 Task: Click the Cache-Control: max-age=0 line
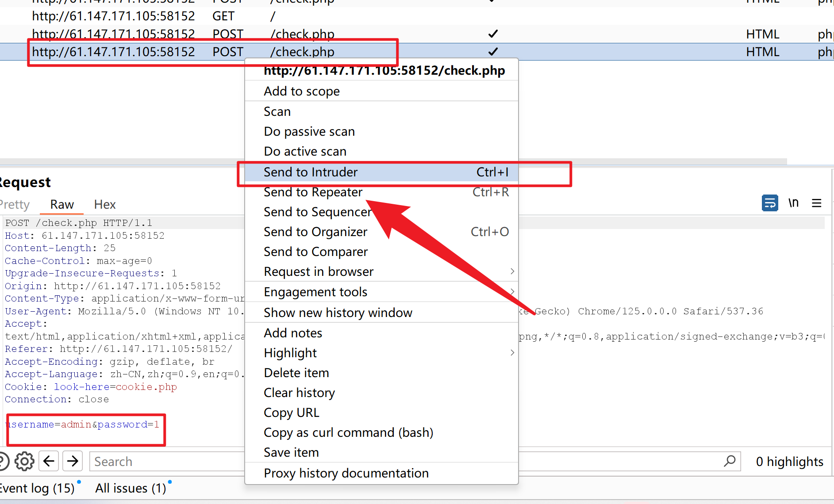point(78,261)
